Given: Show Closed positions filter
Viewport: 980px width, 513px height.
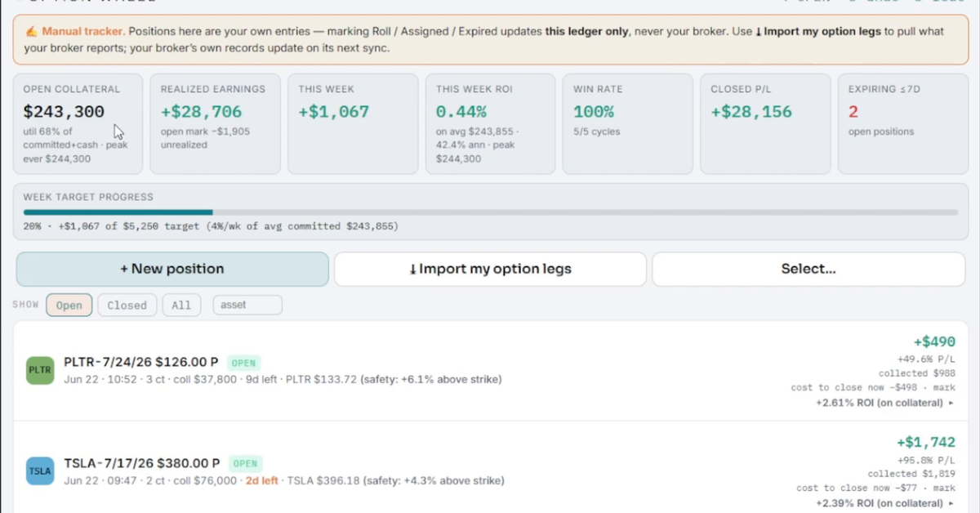Looking at the screenshot, I should (127, 306).
